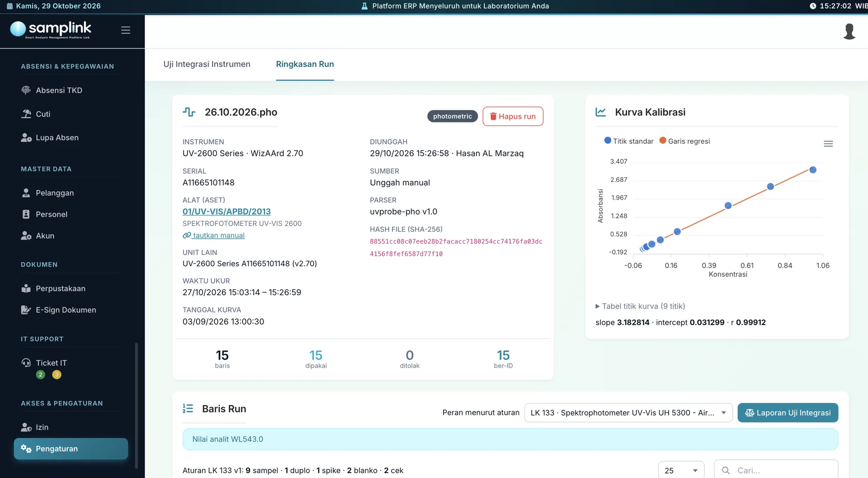Toggle Titik standar legend series
This screenshot has width=868, height=478.
pyautogui.click(x=629, y=141)
